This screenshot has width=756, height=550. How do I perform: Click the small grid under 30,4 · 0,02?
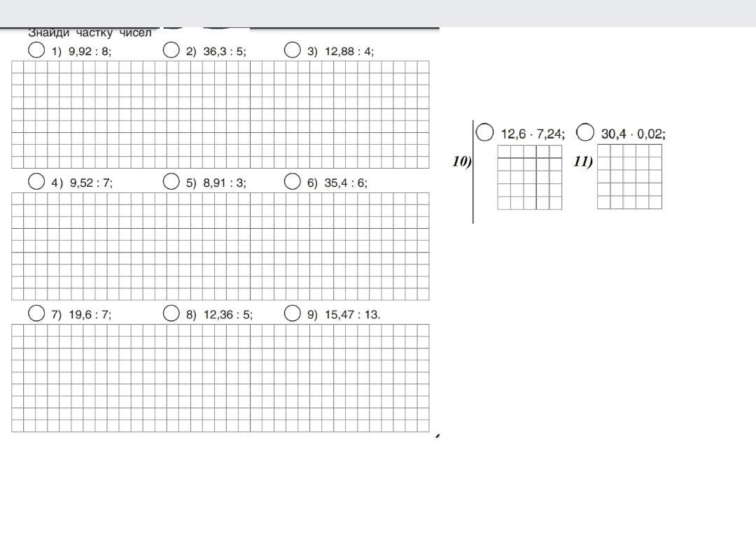click(x=629, y=176)
